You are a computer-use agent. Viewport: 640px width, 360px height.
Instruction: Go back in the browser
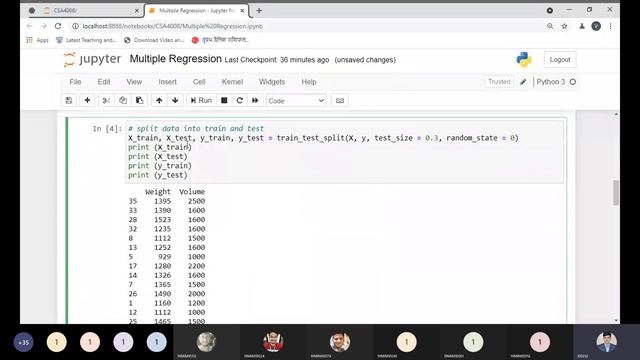30,26
